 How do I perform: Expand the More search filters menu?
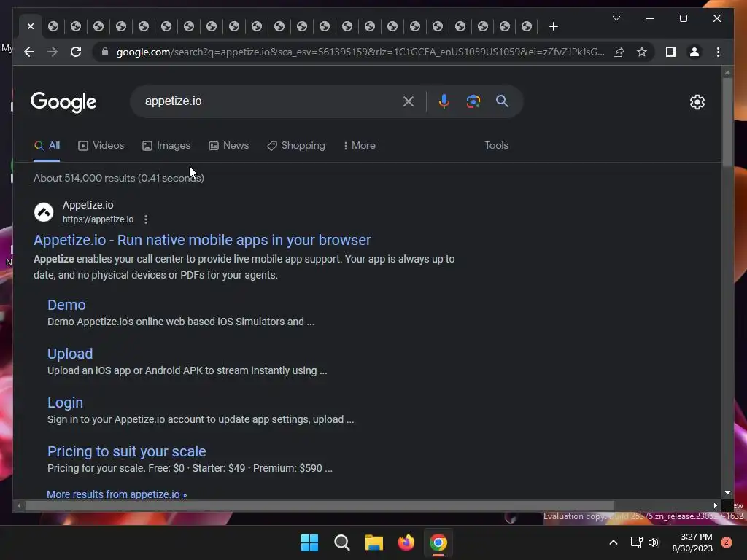359,146
